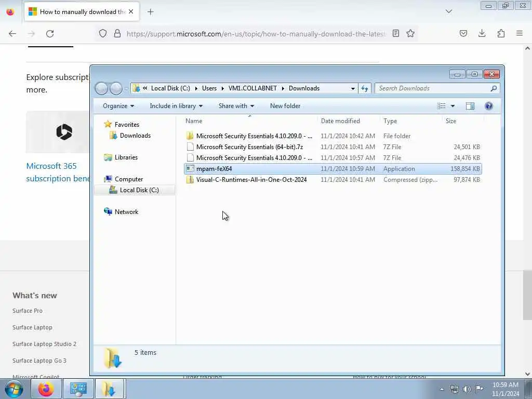
Task: Toggle the Explorer preview pane
Action: [x=470, y=106]
